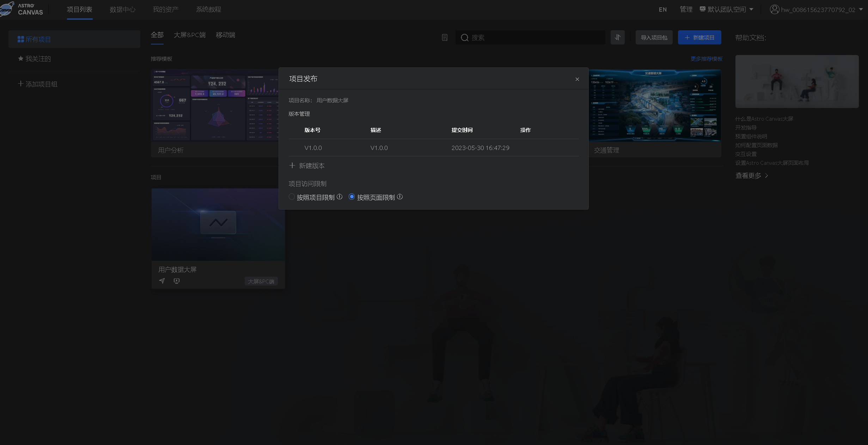This screenshot has width=868, height=445.
Task: Select 按照页面限制 radio option
Action: [352, 197]
